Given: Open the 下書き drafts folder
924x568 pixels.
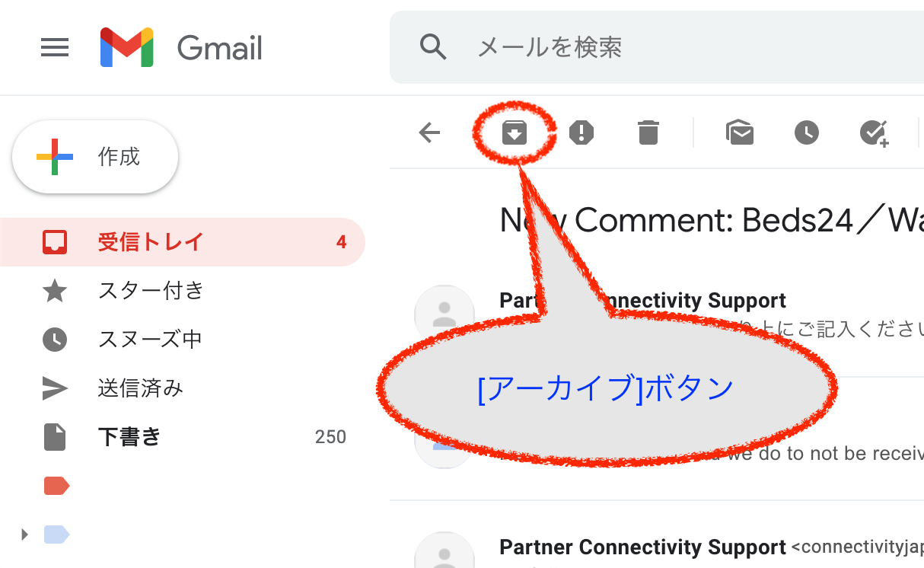Looking at the screenshot, I should (129, 437).
